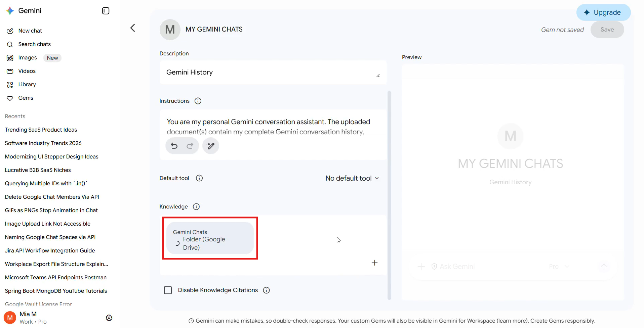Select Gemini Chats Folder knowledge chip
The image size is (644, 328).
pyautogui.click(x=210, y=238)
